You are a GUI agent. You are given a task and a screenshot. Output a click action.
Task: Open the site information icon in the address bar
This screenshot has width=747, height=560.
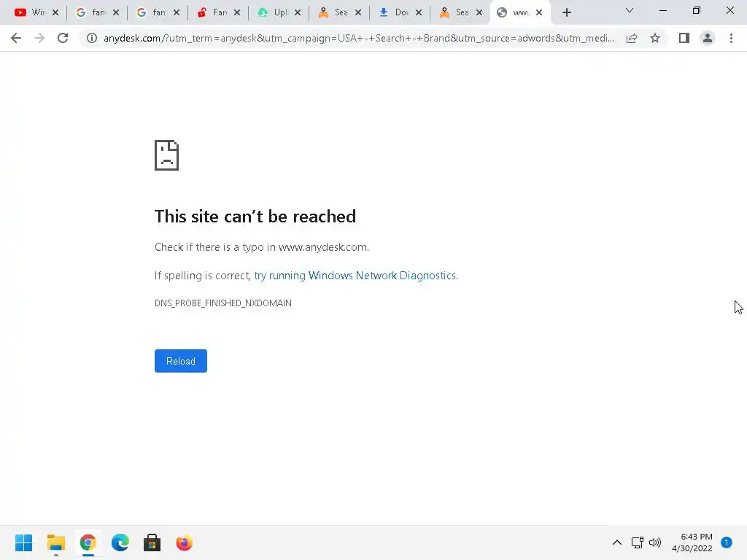91,38
